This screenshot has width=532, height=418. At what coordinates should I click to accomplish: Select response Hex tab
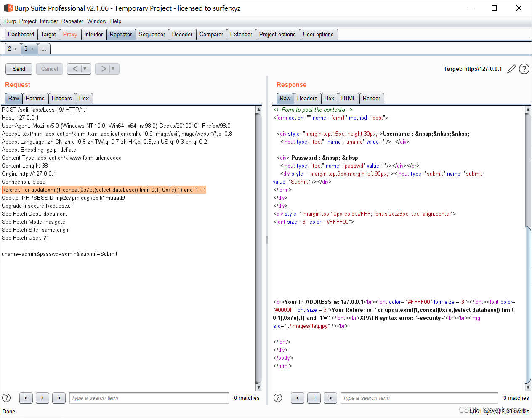pos(330,98)
